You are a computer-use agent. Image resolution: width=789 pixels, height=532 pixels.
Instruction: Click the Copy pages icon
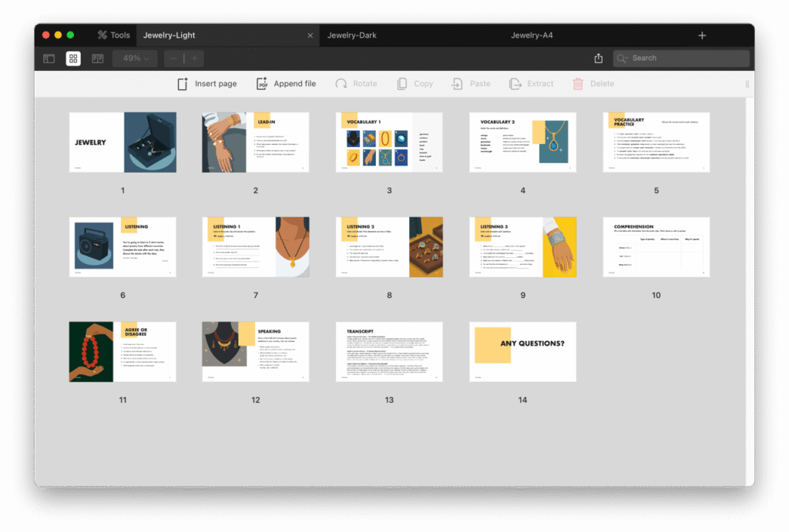[x=402, y=84]
